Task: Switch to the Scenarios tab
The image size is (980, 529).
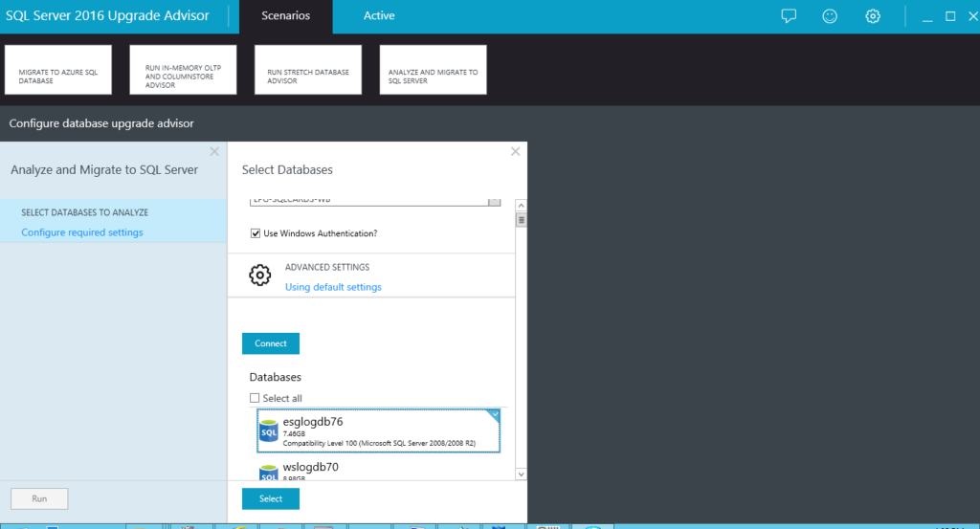Action: point(285,16)
